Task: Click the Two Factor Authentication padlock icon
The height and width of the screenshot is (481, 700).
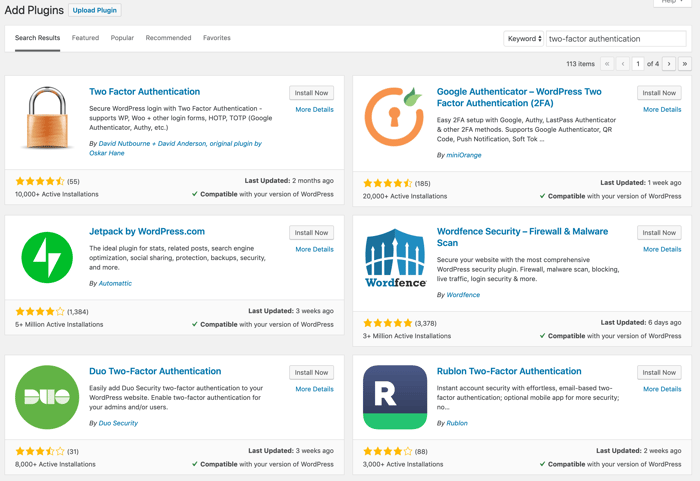Action: [x=47, y=117]
